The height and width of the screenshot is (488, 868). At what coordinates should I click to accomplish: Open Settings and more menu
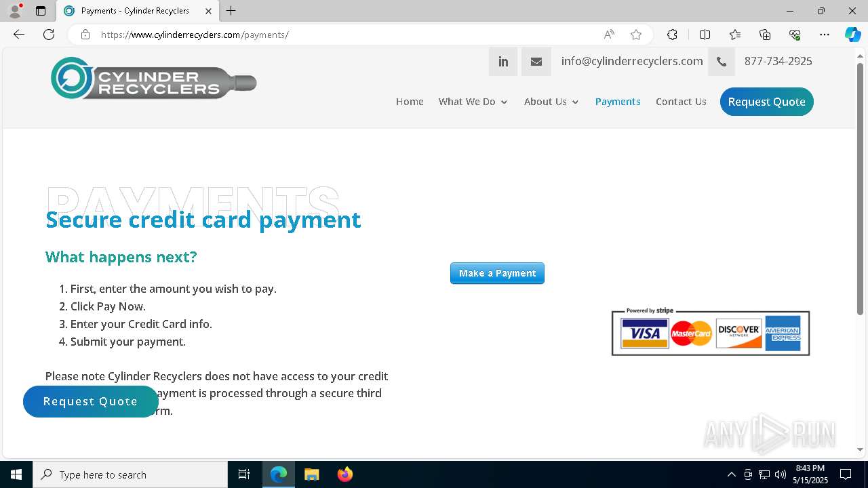click(x=825, y=35)
